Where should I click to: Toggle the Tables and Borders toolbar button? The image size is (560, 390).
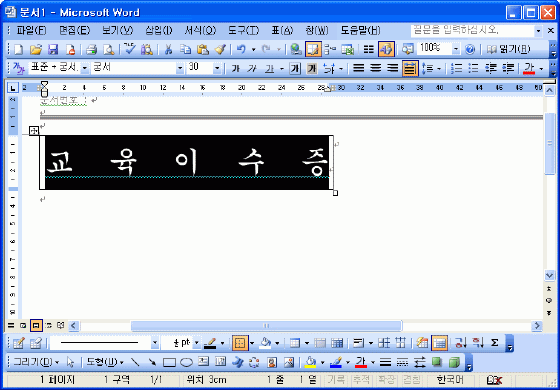[x=313, y=49]
